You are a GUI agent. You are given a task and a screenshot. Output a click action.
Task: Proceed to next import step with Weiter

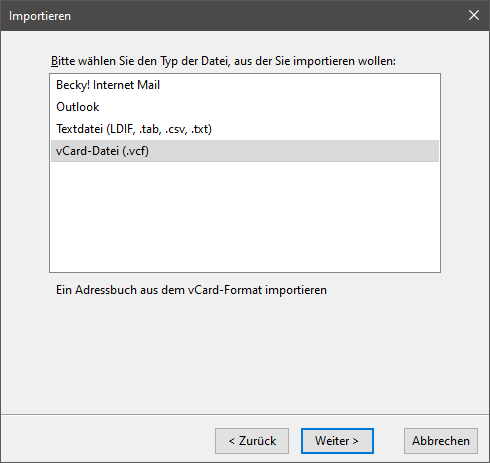click(337, 441)
